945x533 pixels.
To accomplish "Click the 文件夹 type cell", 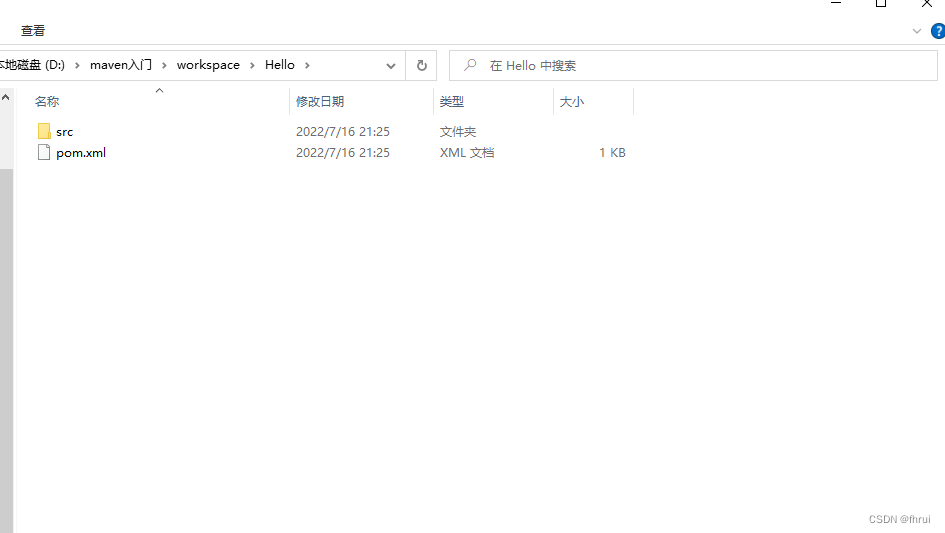I will [x=458, y=131].
